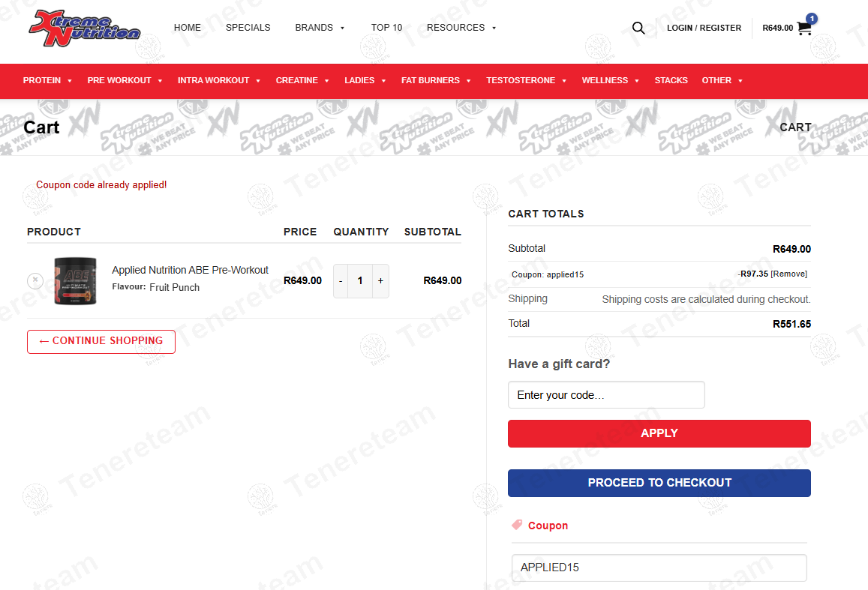Viewport: 868px width, 590px height.
Task: Click PROCEED TO CHECKOUT
Action: point(659,483)
